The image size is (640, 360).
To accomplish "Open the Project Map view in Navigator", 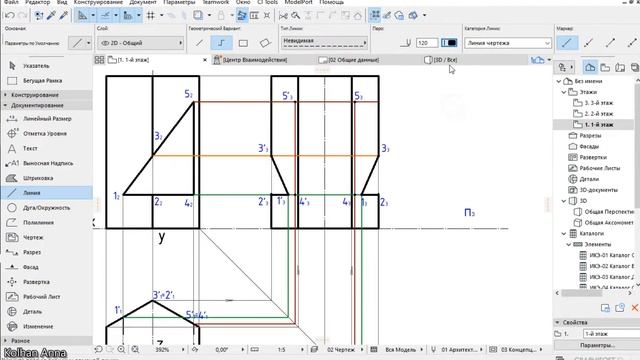I will (590, 67).
